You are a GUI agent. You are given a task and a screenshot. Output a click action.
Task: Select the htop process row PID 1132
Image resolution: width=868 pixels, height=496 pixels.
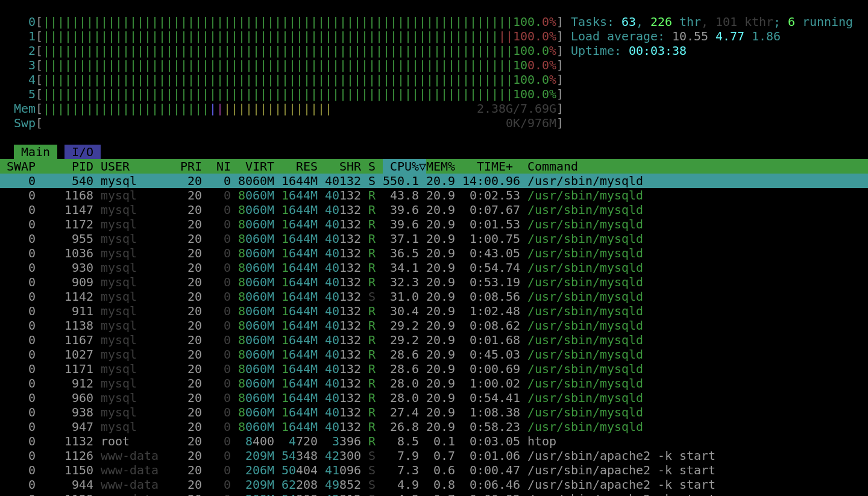(x=434, y=441)
